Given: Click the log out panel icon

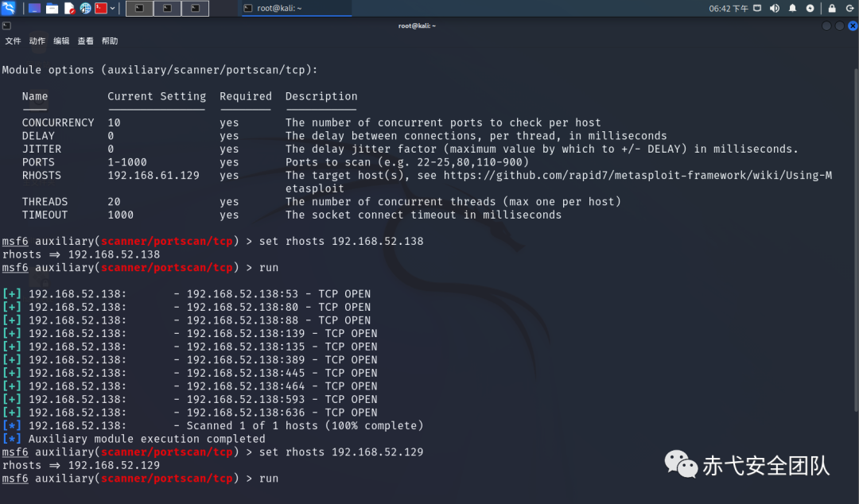Looking at the screenshot, I should [849, 8].
